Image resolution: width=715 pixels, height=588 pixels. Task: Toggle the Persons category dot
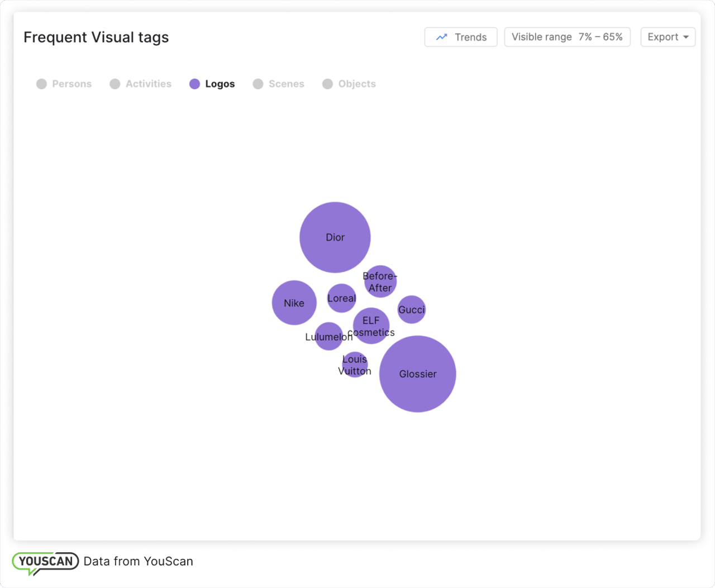(41, 84)
